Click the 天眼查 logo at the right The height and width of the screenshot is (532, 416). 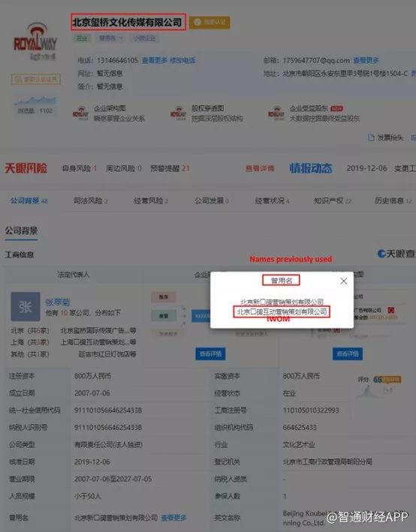point(396,254)
